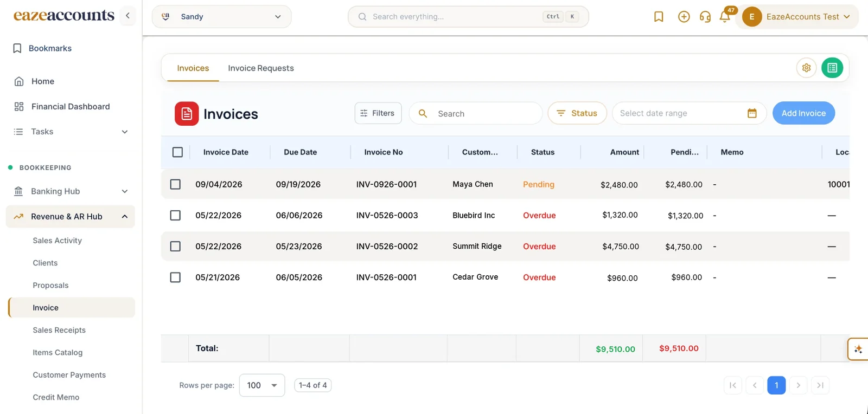Click the $960.00 amount for Cedar Grove

click(622, 278)
